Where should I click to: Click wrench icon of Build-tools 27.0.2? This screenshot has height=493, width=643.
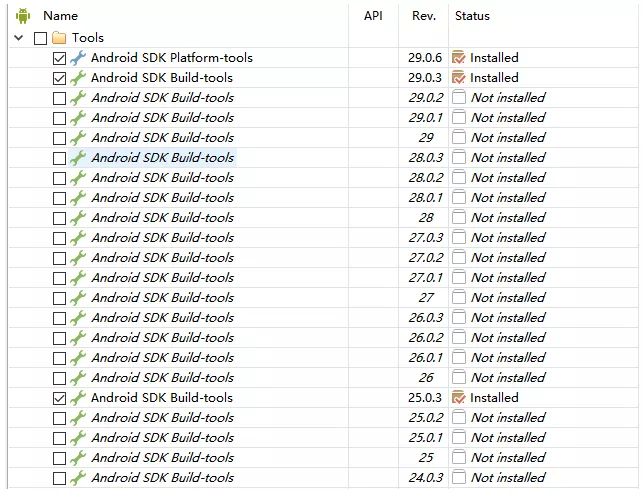click(78, 258)
